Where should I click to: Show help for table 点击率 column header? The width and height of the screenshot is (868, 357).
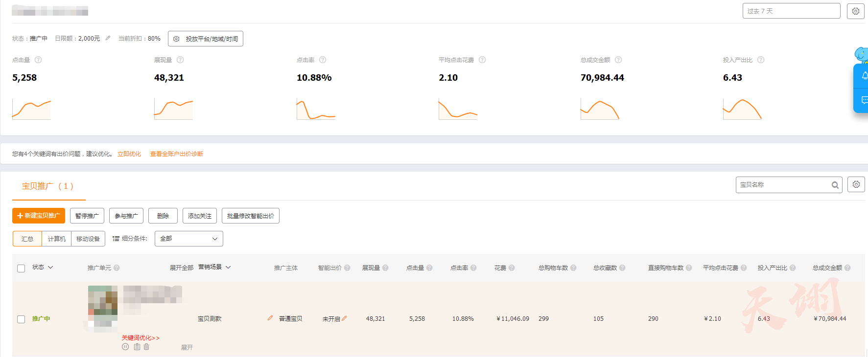pos(473,268)
